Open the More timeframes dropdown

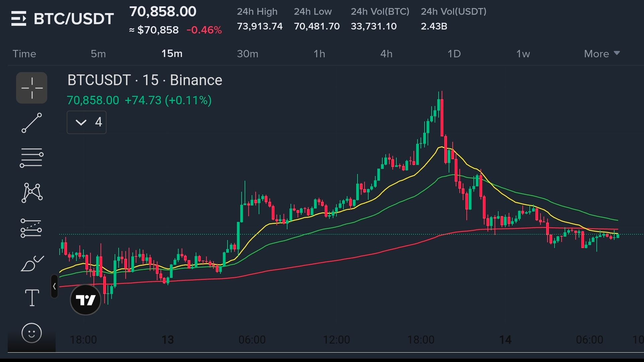(x=601, y=54)
